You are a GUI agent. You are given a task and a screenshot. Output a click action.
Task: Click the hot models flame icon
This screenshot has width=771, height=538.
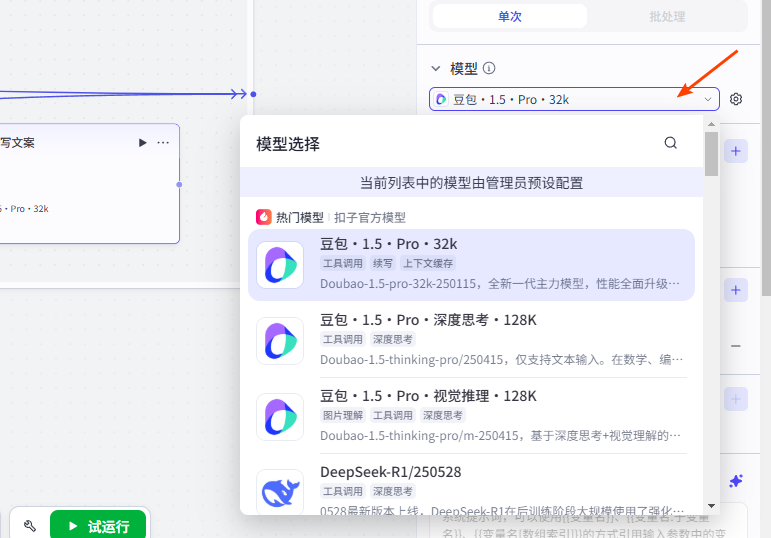(264, 217)
